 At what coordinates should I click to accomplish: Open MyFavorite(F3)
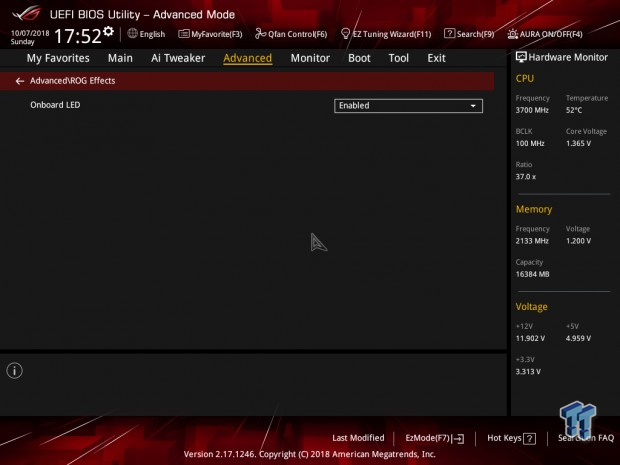click(210, 34)
